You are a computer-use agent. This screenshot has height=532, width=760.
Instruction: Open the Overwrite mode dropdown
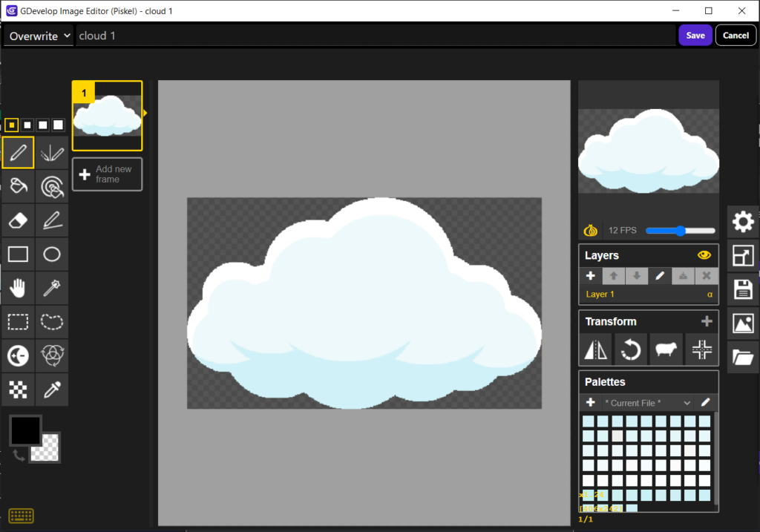pos(39,36)
